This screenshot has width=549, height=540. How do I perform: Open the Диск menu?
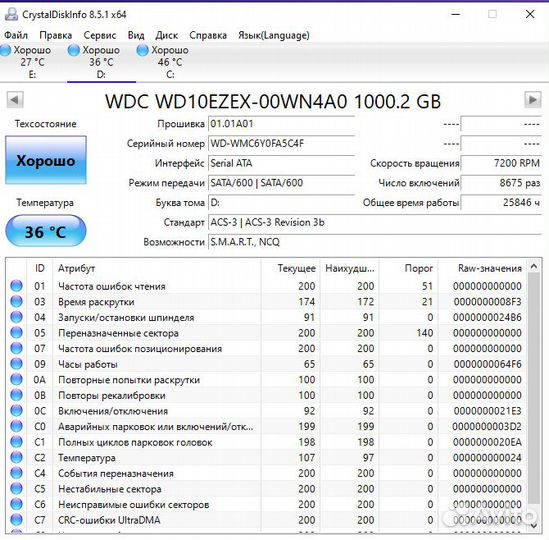tap(167, 35)
